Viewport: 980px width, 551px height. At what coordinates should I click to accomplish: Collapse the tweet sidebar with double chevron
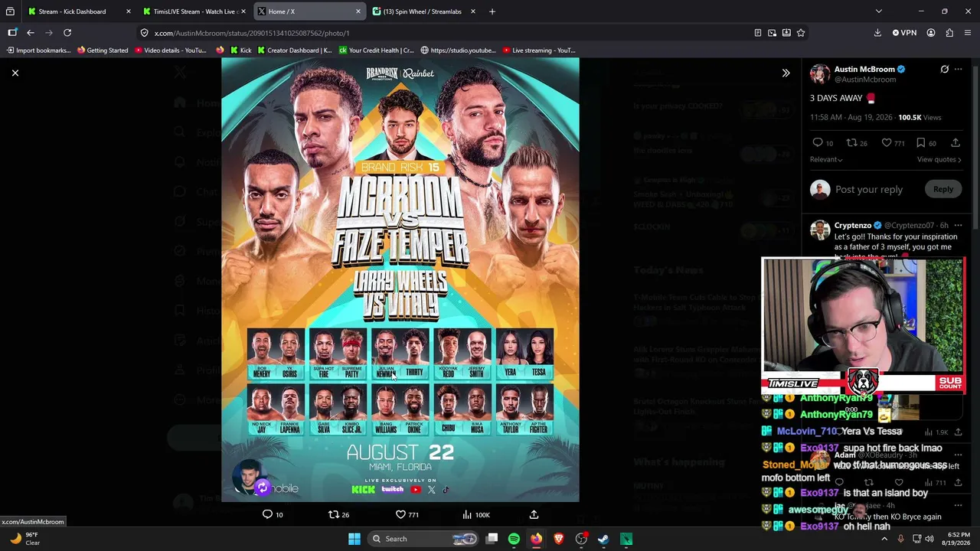[786, 73]
